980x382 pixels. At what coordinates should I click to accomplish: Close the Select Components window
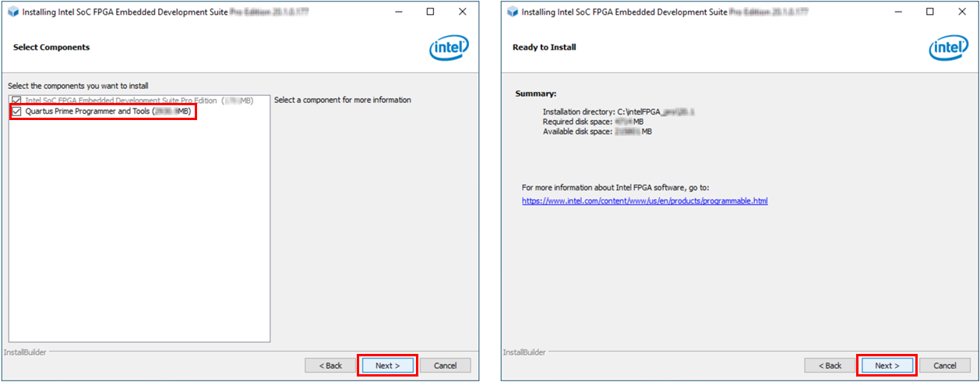[463, 12]
